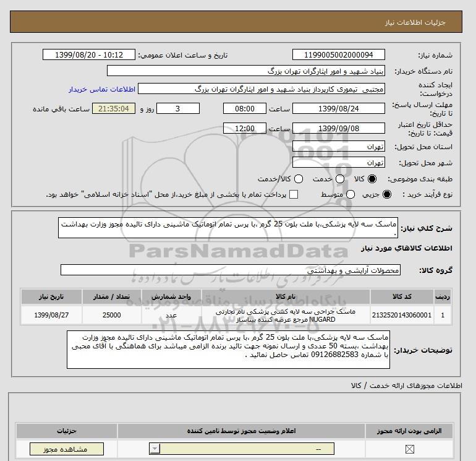Click the buyer organization name field
476x461 pixels.
(246, 71)
